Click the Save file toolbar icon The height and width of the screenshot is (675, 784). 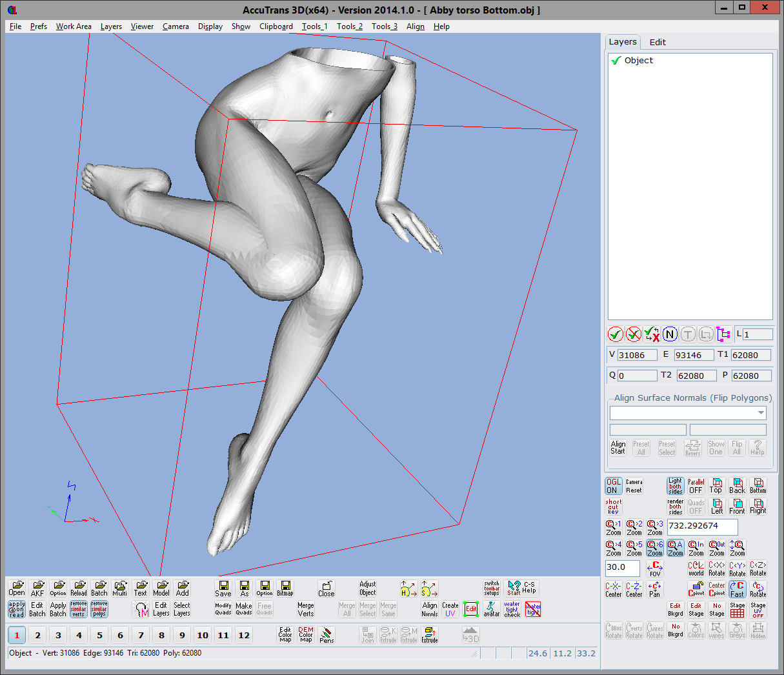223,588
